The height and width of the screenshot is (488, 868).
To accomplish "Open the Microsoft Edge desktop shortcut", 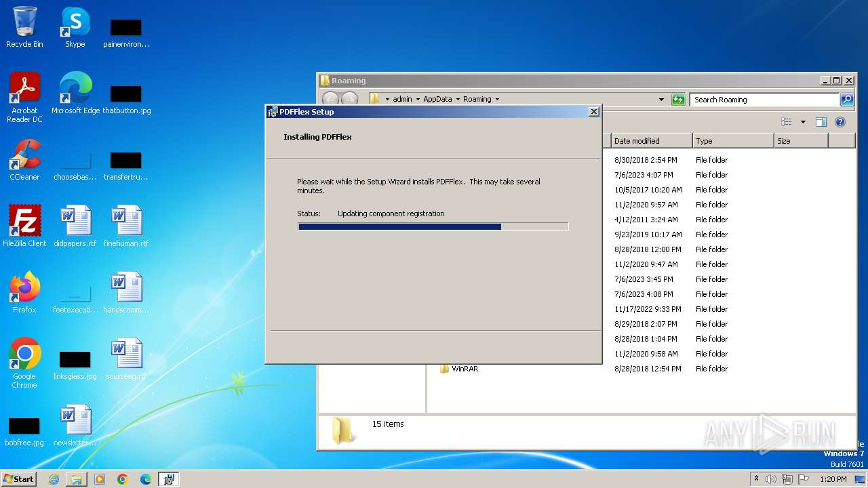I will [75, 94].
